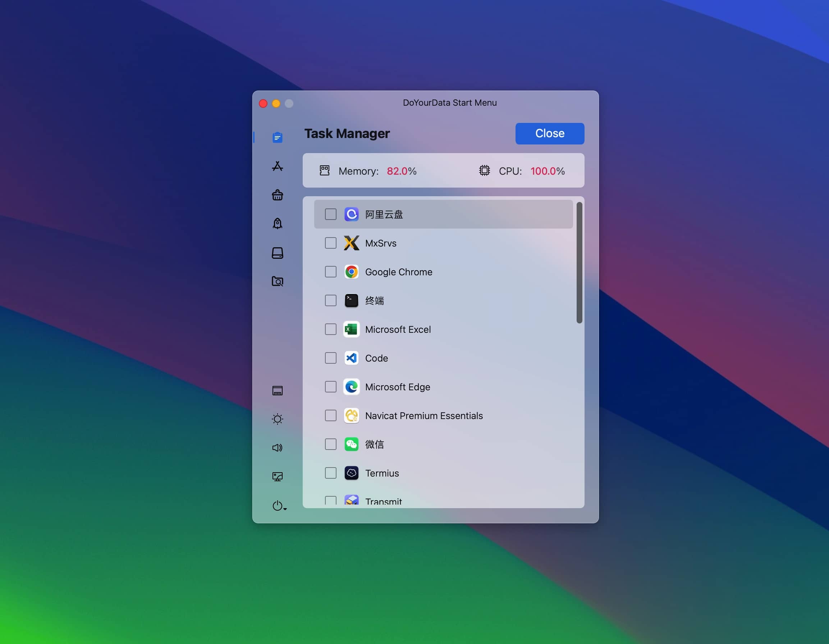Click the Navicat Premium Essentials label
829x644 pixels.
(x=424, y=416)
